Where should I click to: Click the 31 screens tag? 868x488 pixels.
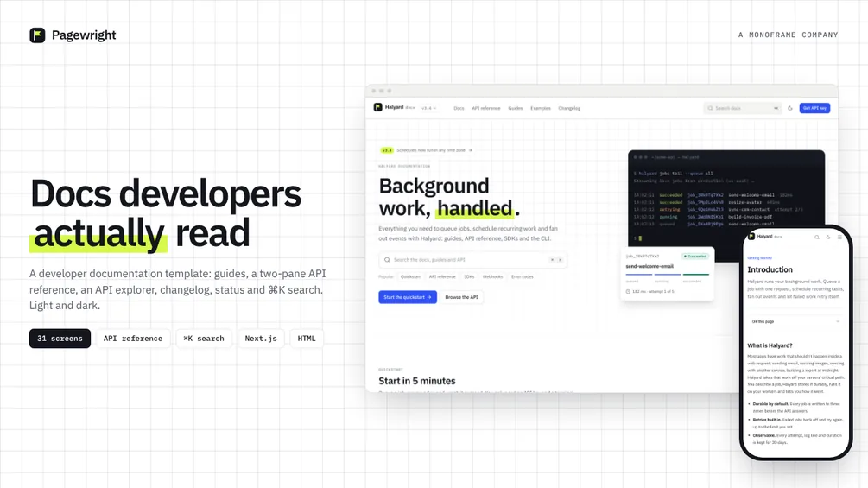coord(60,339)
